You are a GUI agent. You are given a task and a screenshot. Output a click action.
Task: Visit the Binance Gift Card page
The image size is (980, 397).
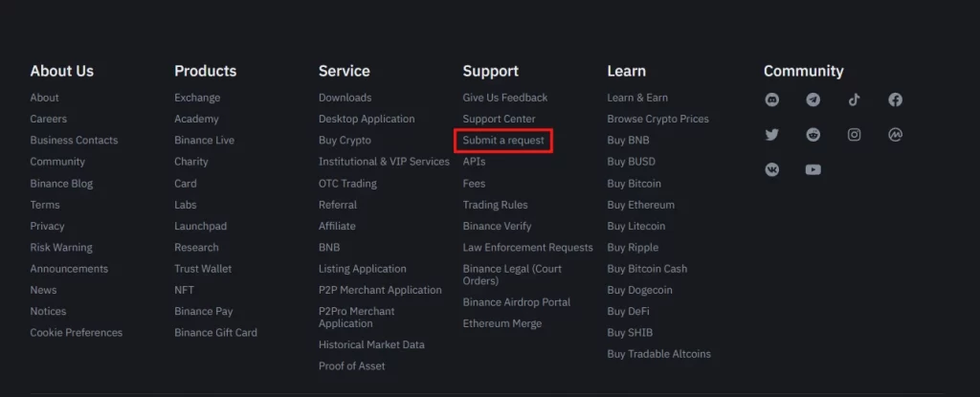(x=215, y=333)
